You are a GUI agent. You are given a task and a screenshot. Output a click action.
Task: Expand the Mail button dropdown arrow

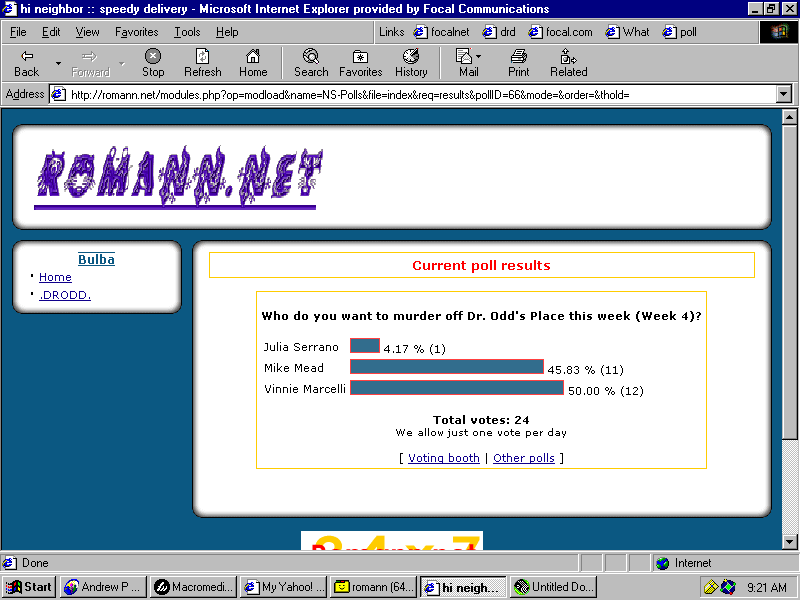479,56
